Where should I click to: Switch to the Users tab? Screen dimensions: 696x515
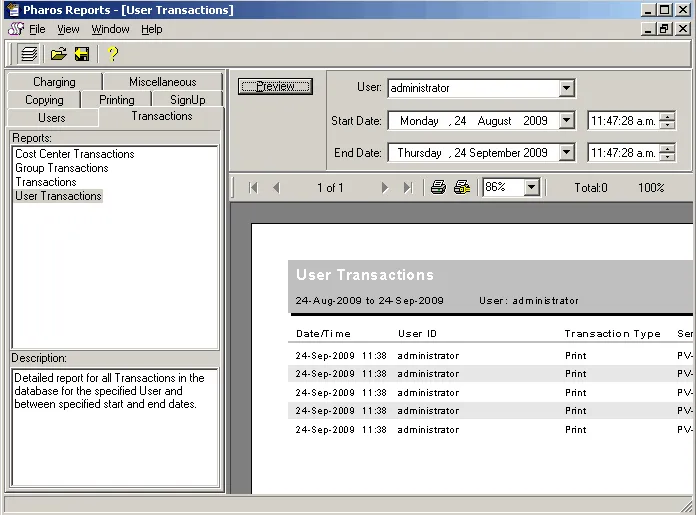52,118
